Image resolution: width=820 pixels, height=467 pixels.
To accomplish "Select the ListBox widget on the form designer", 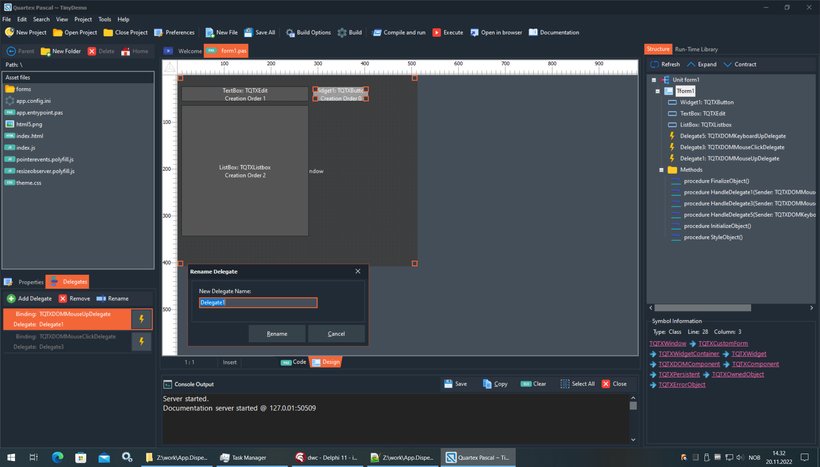I will click(x=245, y=171).
